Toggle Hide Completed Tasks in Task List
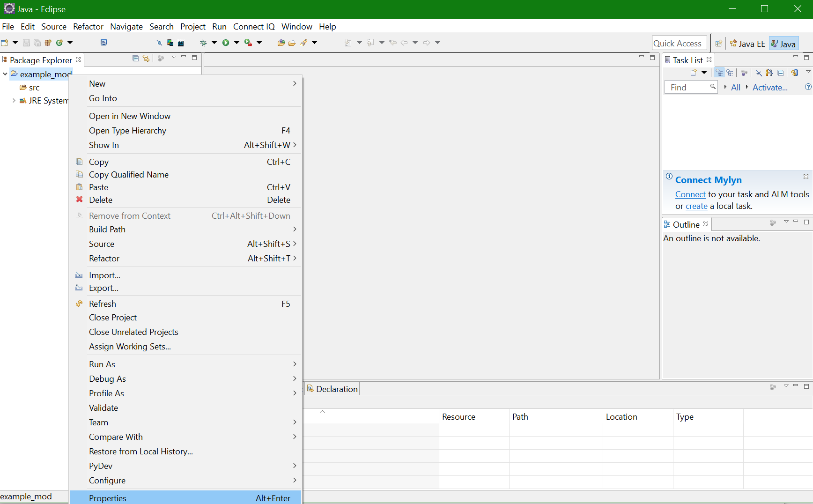Screen dimensions: 813x504 pos(758,73)
